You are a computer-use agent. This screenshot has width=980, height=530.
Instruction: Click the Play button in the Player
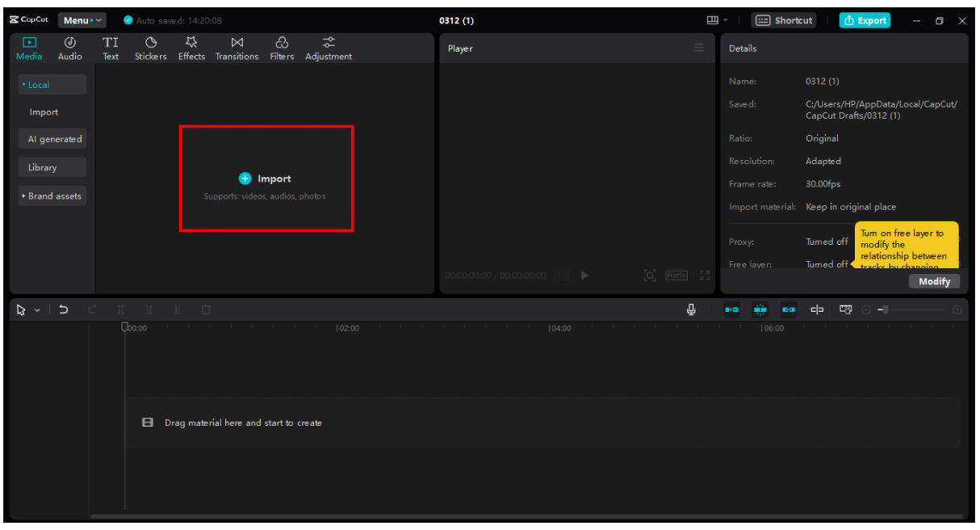click(584, 276)
